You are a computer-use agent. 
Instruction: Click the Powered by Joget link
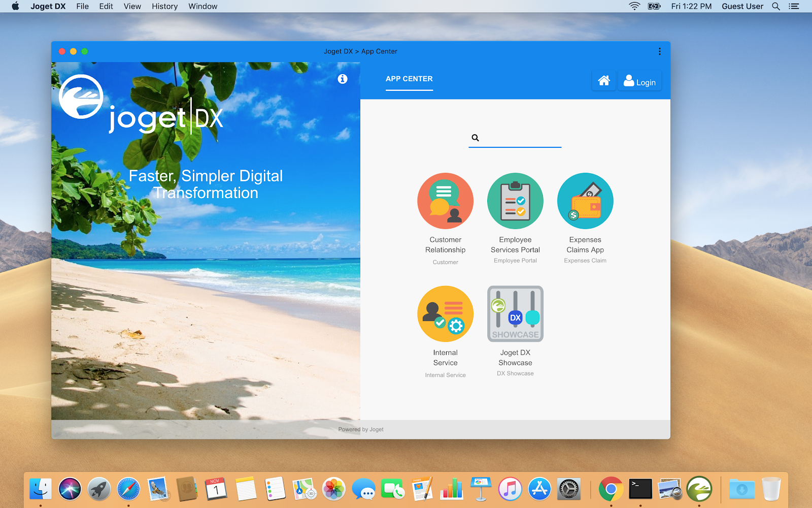361,429
